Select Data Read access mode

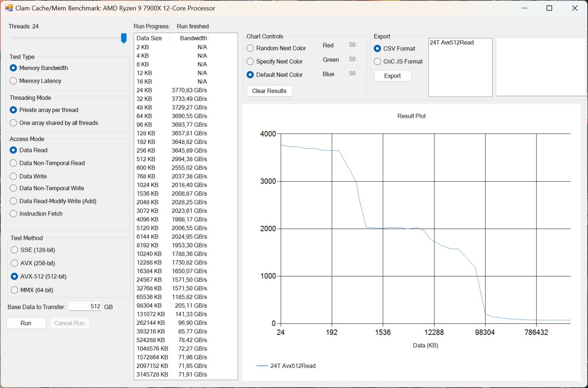point(29,150)
